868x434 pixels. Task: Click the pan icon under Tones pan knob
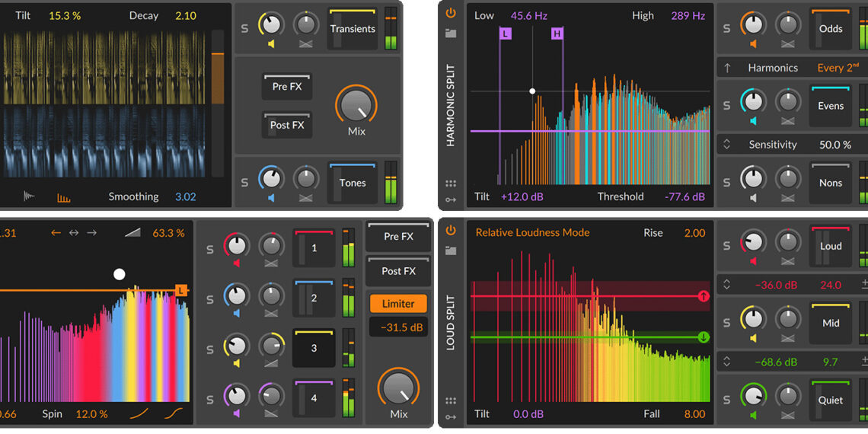[306, 198]
